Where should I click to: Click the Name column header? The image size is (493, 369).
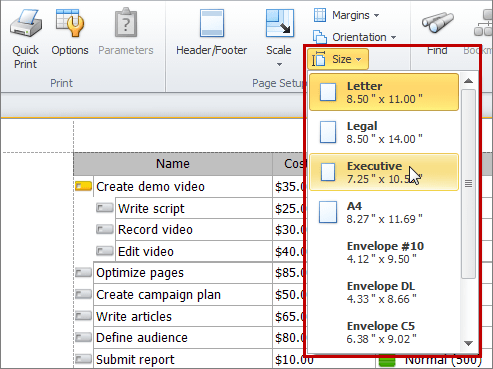click(x=173, y=164)
